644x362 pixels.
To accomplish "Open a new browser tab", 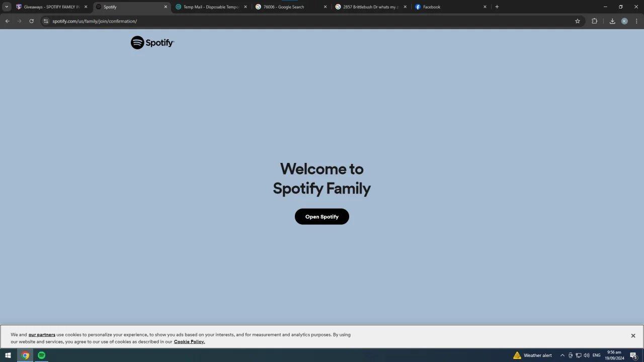I will coord(497,7).
